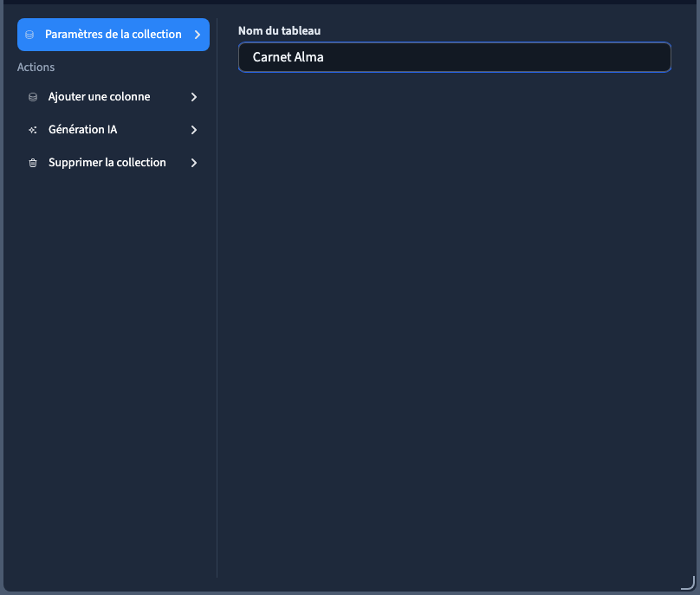Focus the Nom du tableau input field

(x=455, y=57)
